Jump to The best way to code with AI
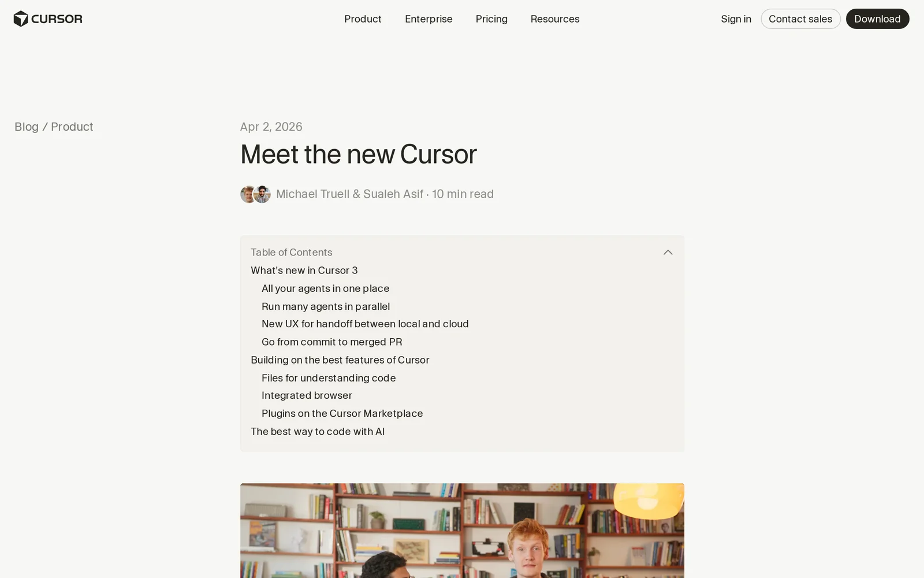 click(318, 432)
